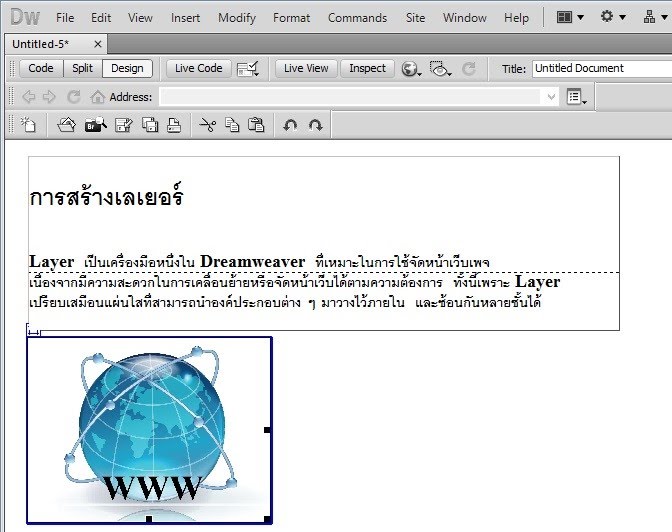Focus the Address input field
Screen dimensions: 672x532
coord(351,97)
